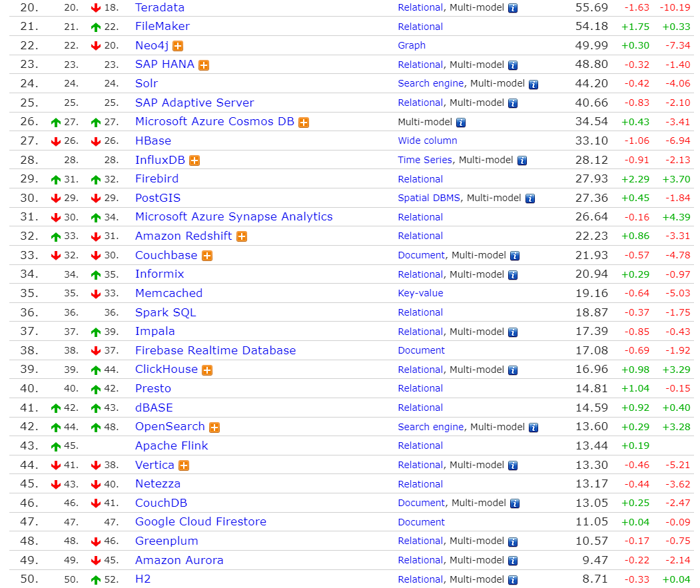Click the Multi-model info icon for H2
Image resolution: width=700 pixels, height=588 pixels.
pyautogui.click(x=512, y=580)
